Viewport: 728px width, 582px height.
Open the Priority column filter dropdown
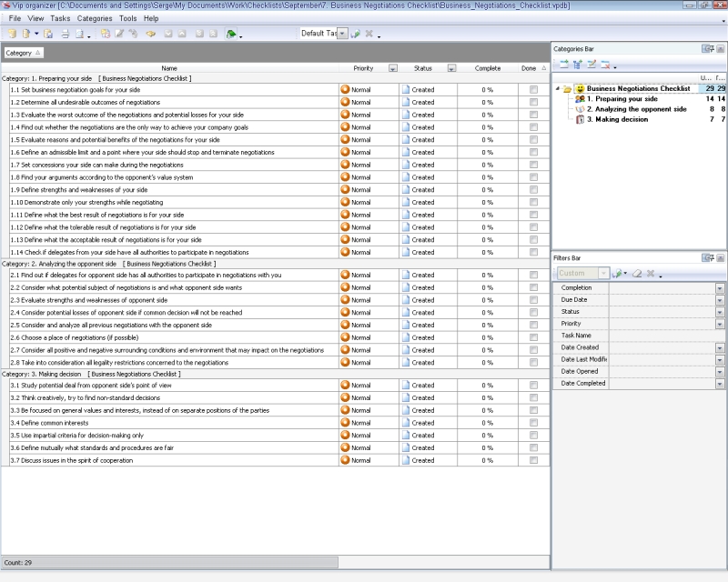392,68
